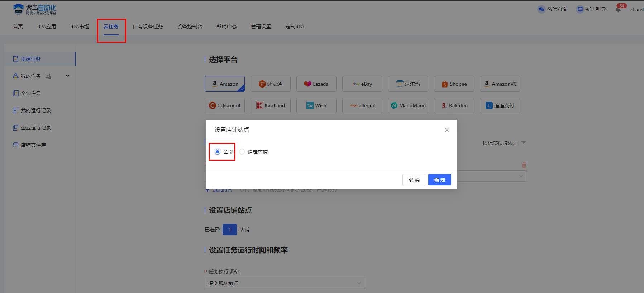Click the ManoMano logo icon

click(x=394, y=105)
